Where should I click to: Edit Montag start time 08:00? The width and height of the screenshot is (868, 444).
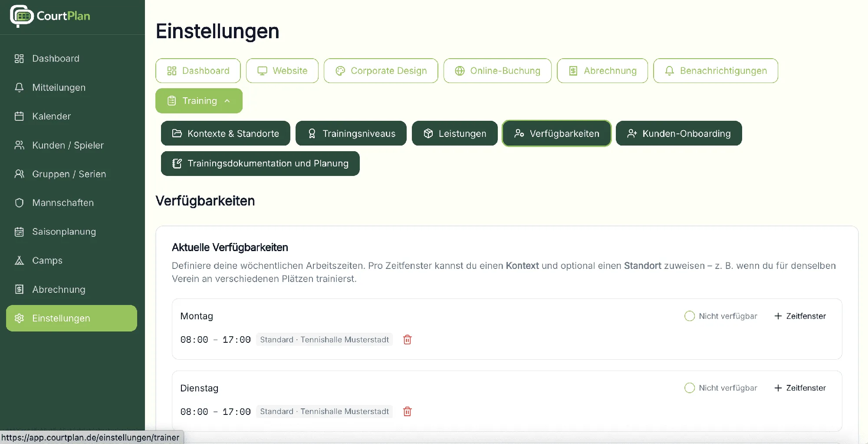pyautogui.click(x=194, y=340)
